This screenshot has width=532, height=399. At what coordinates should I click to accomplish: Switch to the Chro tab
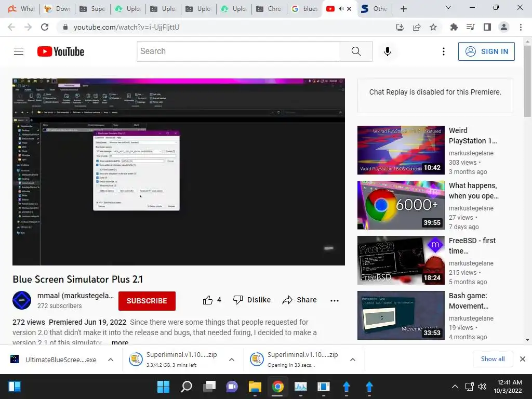(x=270, y=9)
